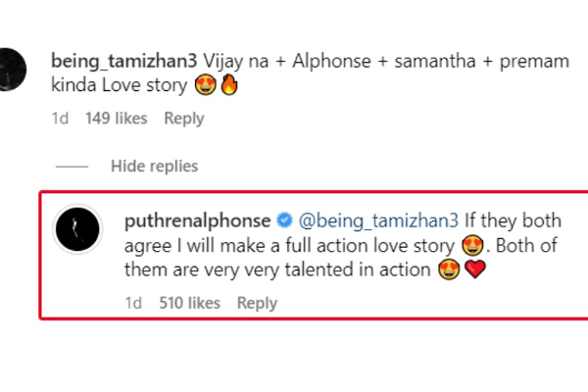Reply to being_tamizhan3's comment
Image resolution: width=588 pixels, height=392 pixels.
183,119
